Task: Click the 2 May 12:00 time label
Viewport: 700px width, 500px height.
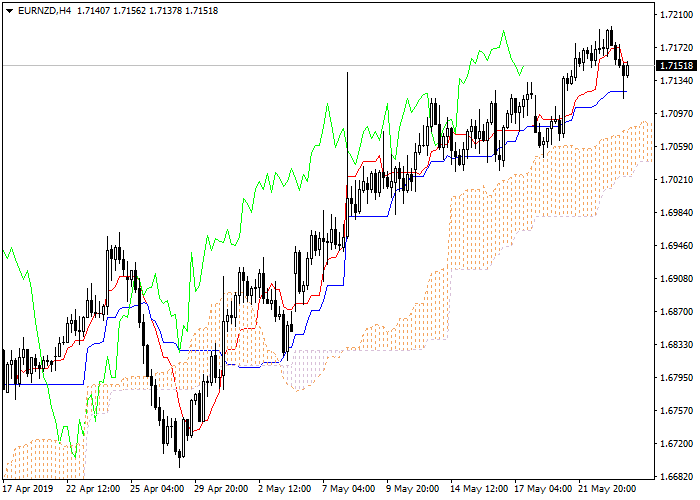Action: tap(285, 489)
